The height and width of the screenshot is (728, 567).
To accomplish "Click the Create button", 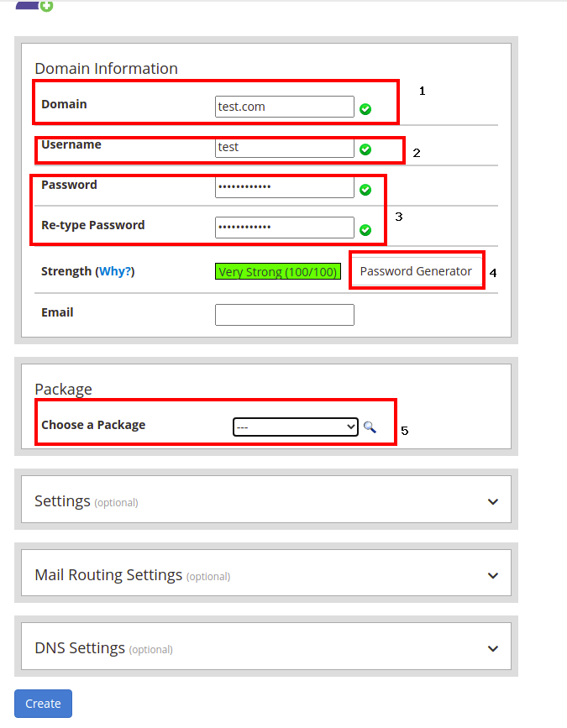I will pyautogui.click(x=43, y=704).
